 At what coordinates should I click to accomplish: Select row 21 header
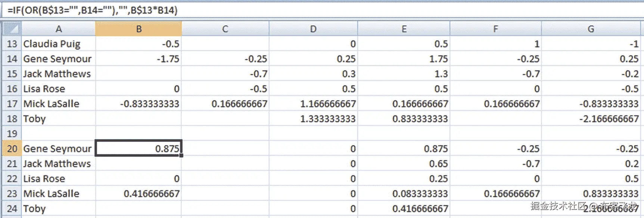12,164
